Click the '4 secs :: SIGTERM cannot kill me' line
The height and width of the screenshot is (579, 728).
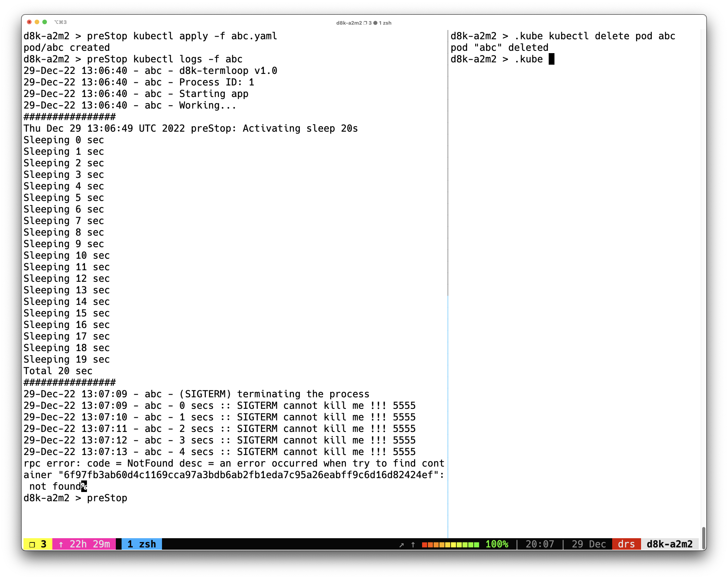220,452
